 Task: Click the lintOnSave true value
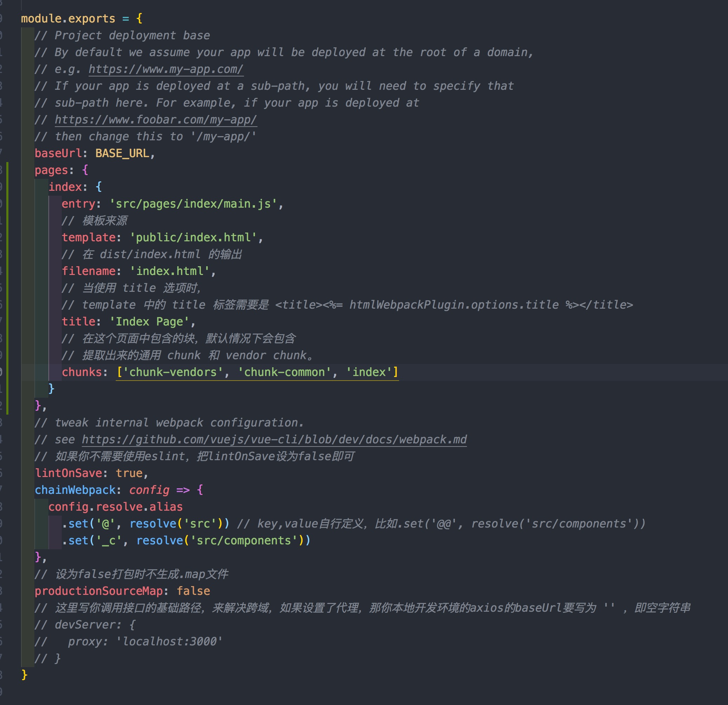[129, 473]
